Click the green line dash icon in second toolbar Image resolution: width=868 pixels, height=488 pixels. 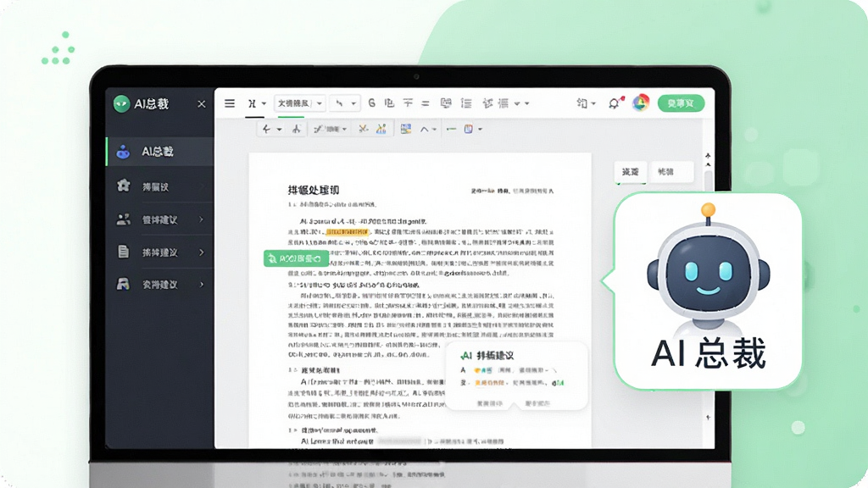tap(451, 130)
